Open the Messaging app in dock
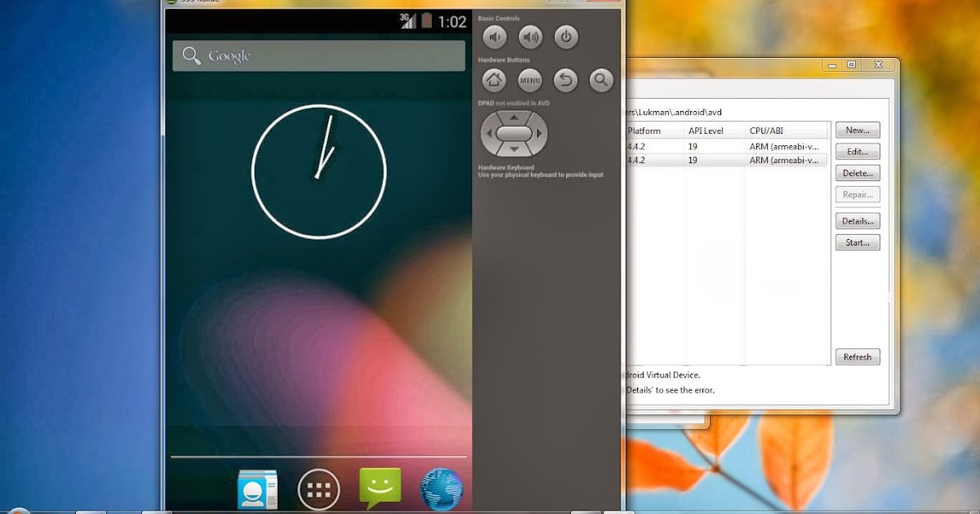This screenshot has width=980, height=514. 381,490
